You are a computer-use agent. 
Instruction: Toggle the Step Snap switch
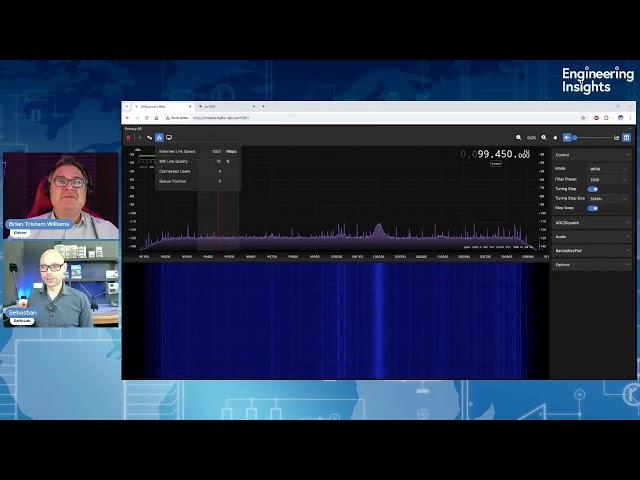click(592, 208)
